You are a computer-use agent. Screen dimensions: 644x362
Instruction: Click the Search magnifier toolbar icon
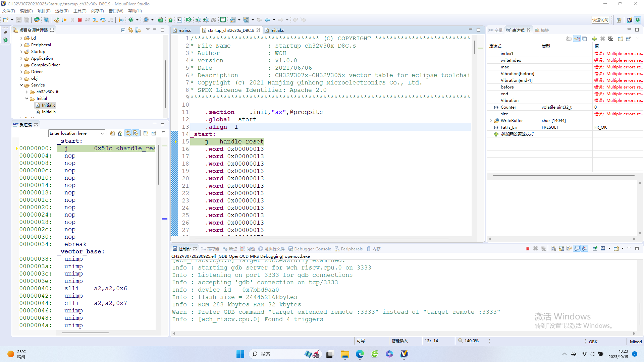(x=146, y=20)
